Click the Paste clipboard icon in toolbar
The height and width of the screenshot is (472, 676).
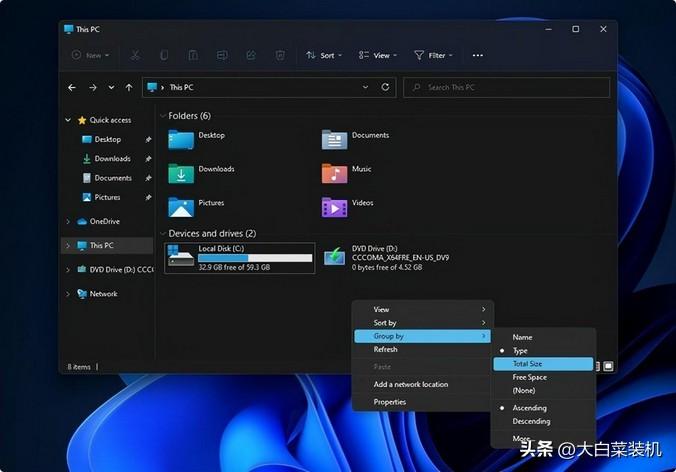click(193, 55)
